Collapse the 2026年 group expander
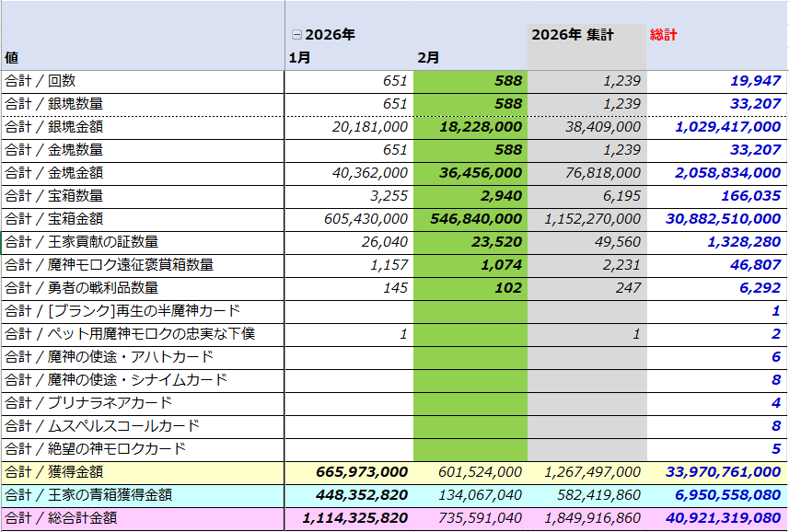The height and width of the screenshot is (532, 789). [296, 35]
